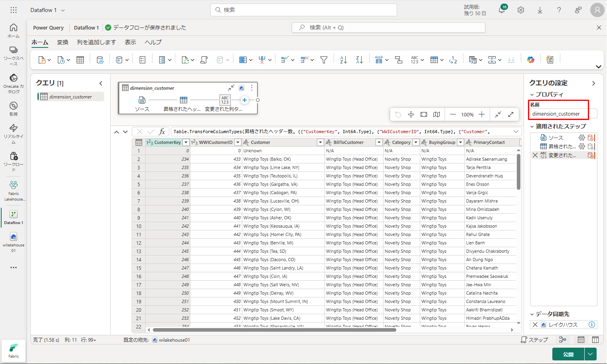Open the 変換 ribbon tab
This screenshot has width=607, height=364.
click(63, 42)
